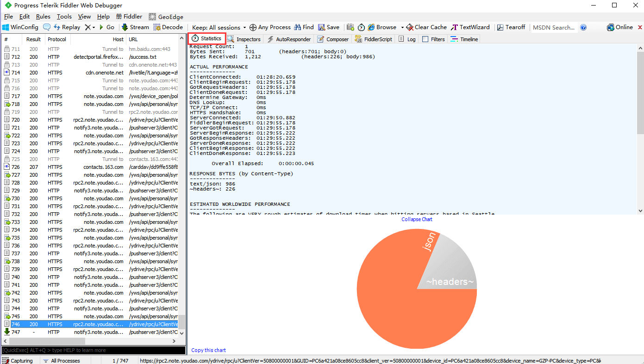Image resolution: width=644 pixels, height=364 pixels.
Task: Click the Clear Cache button
Action: [426, 27]
